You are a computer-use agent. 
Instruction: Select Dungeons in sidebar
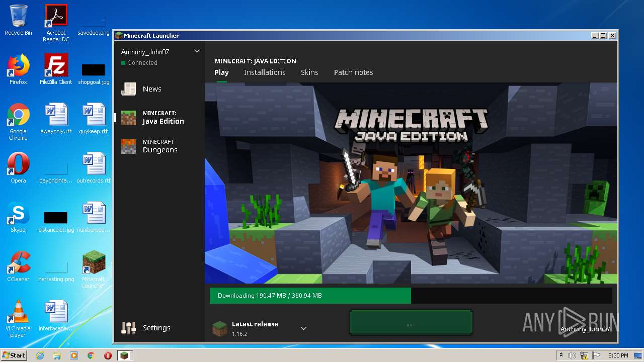pos(160,146)
